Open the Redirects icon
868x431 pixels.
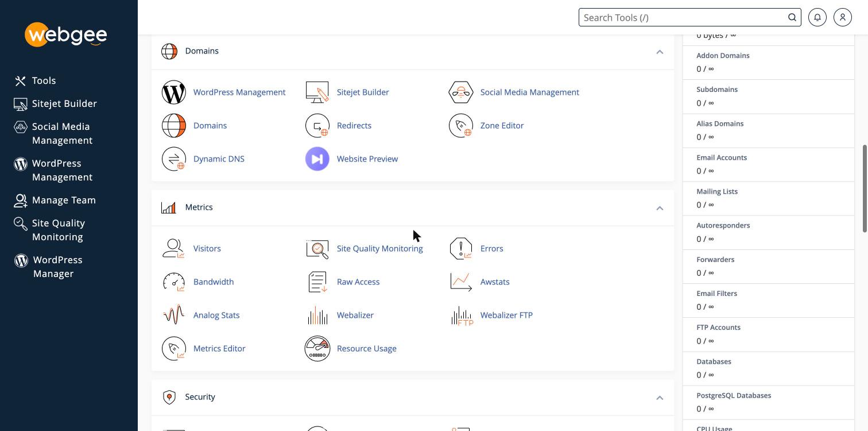click(317, 125)
